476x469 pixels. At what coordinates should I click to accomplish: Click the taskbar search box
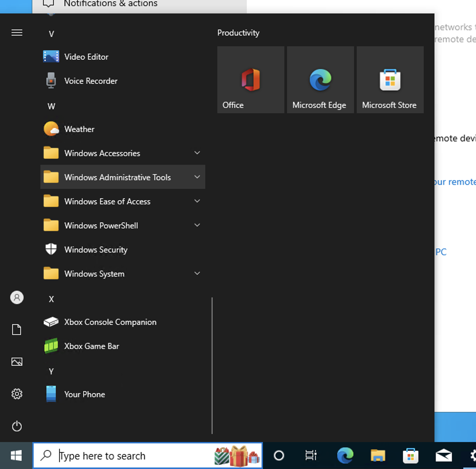[x=147, y=456]
